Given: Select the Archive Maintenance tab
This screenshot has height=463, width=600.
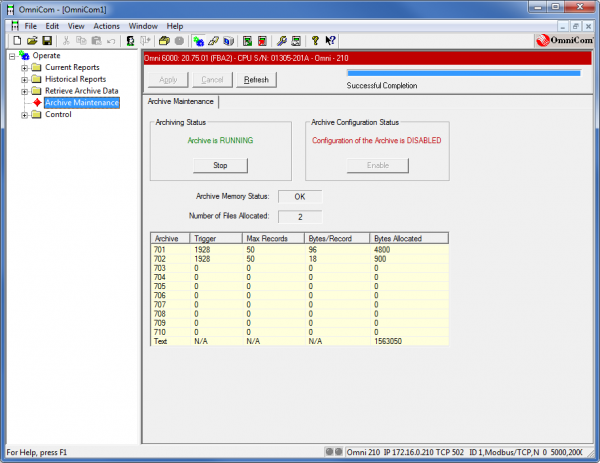Looking at the screenshot, I should point(181,101).
